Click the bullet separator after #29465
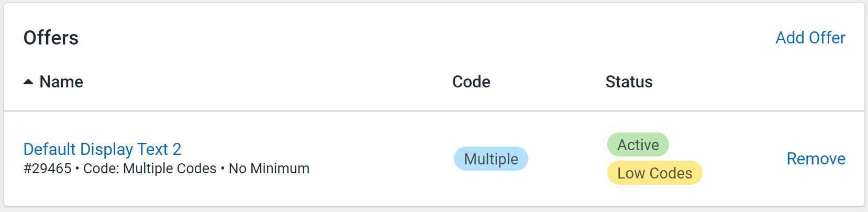Viewport: 868px width, 212px height. click(x=77, y=169)
